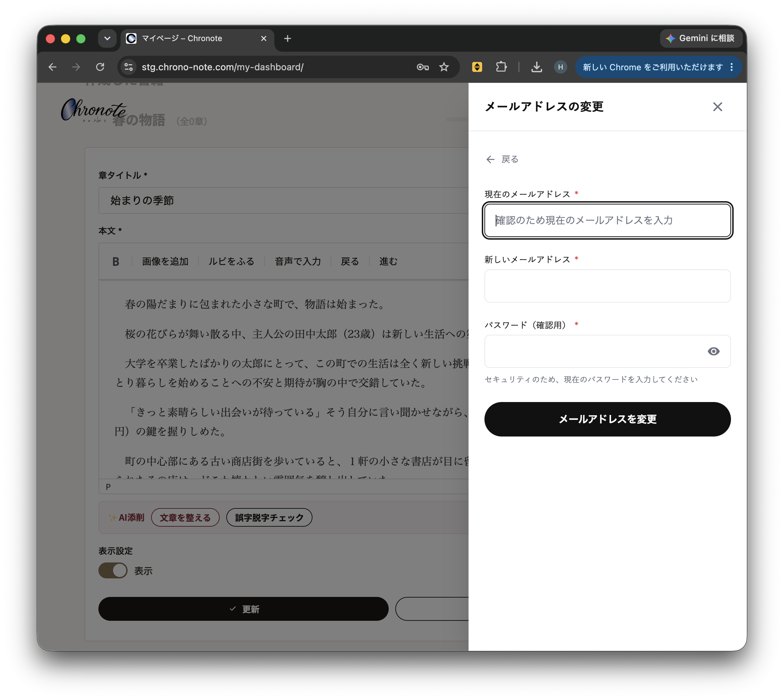Reload the page
Screen dimensions: 784x700
pos(100,67)
